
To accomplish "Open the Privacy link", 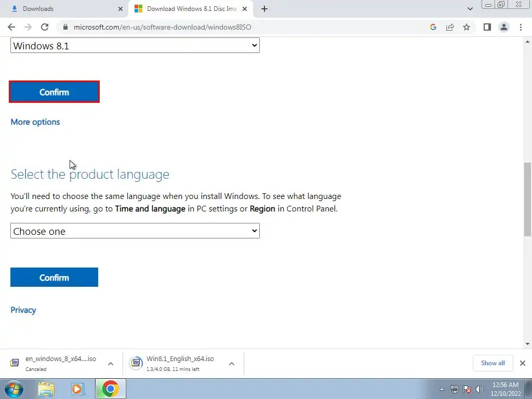I will (23, 310).
